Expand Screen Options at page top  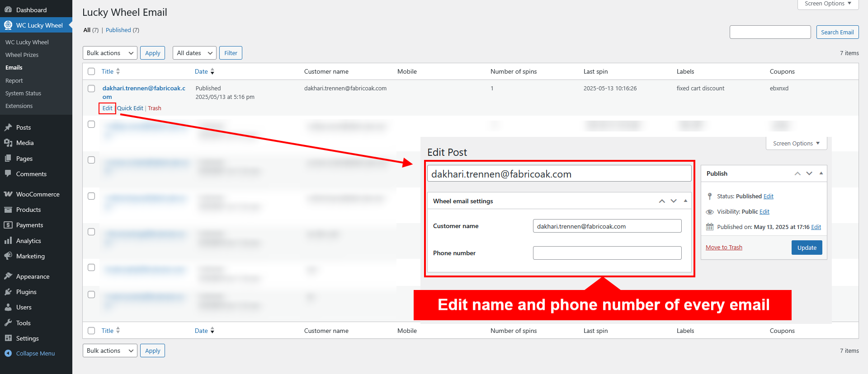pos(828,4)
